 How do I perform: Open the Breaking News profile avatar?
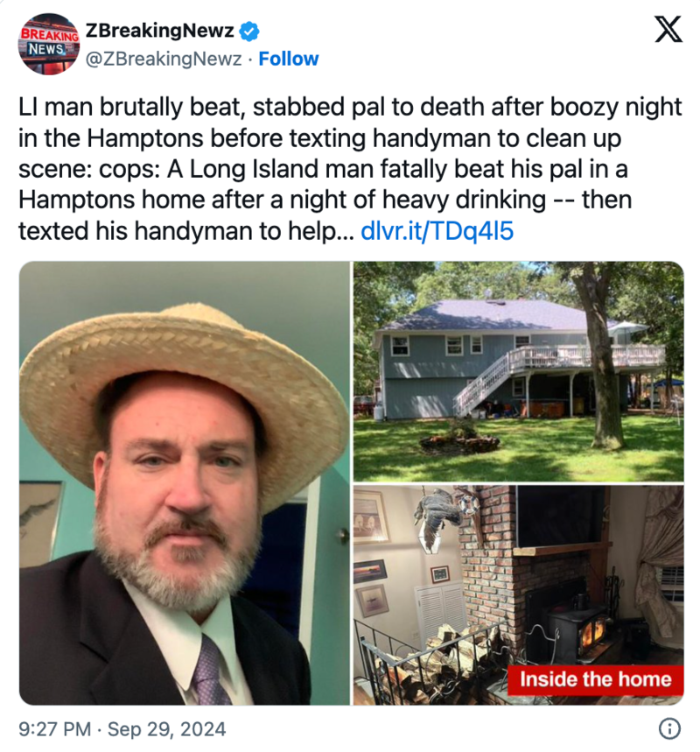pyautogui.click(x=49, y=44)
